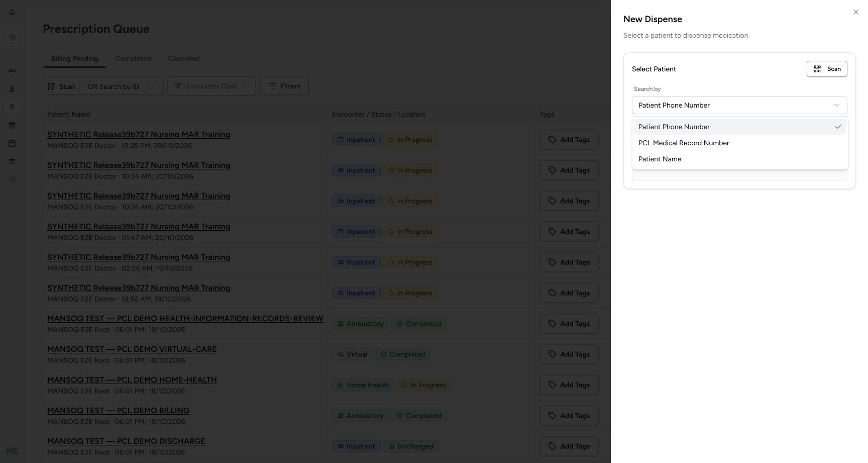Open the Encounter Class dropdown
868x463 pixels.
[x=211, y=86]
